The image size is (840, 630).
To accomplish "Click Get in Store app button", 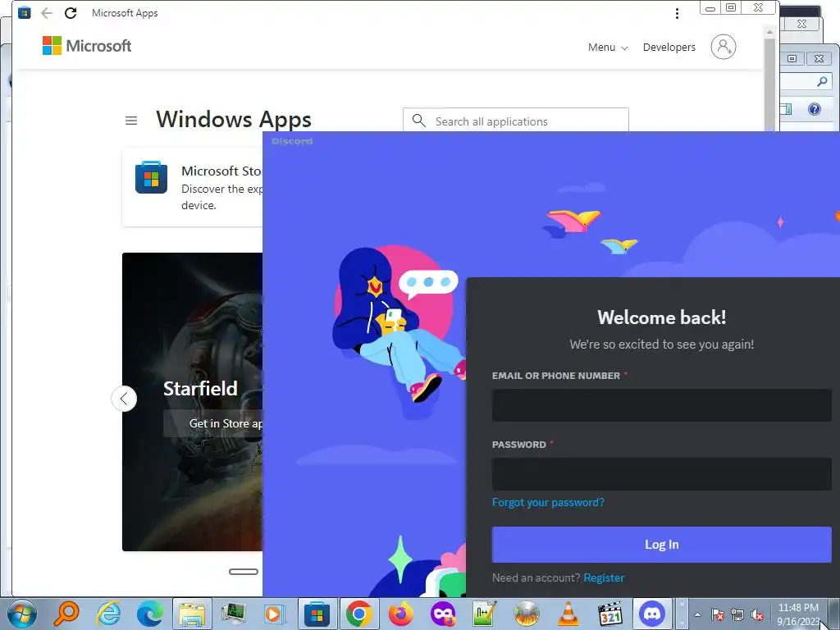I will coord(213,423).
